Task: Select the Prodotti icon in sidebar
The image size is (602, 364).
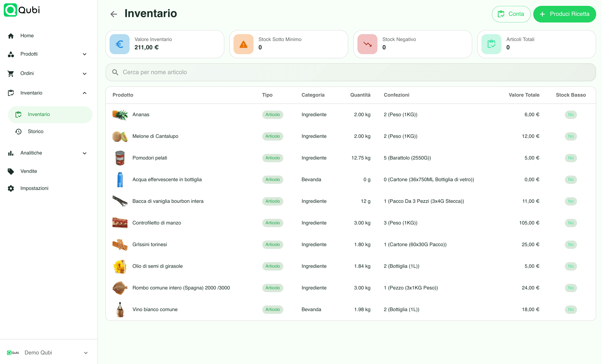Action: (x=11, y=54)
